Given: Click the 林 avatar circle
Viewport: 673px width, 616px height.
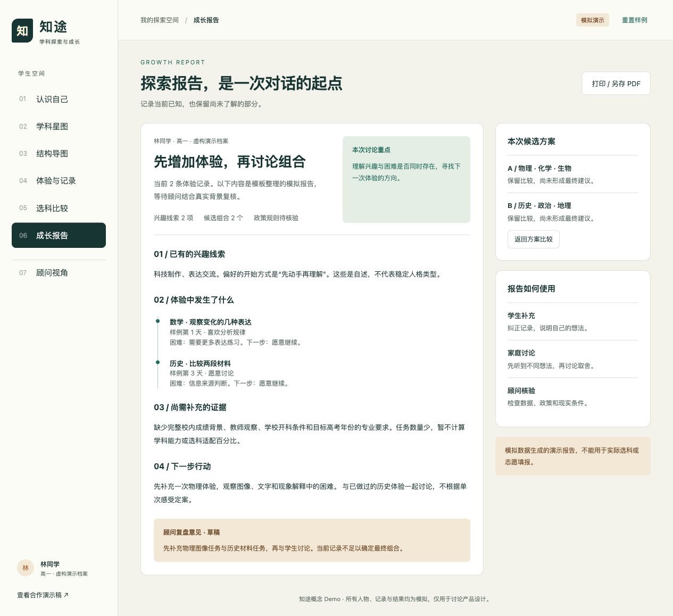Looking at the screenshot, I should click(x=26, y=568).
